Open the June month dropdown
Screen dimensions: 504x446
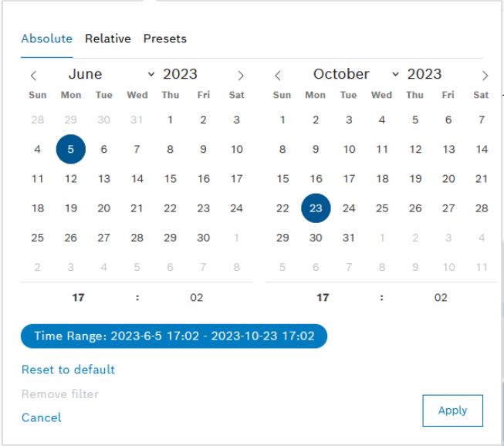[x=110, y=75]
